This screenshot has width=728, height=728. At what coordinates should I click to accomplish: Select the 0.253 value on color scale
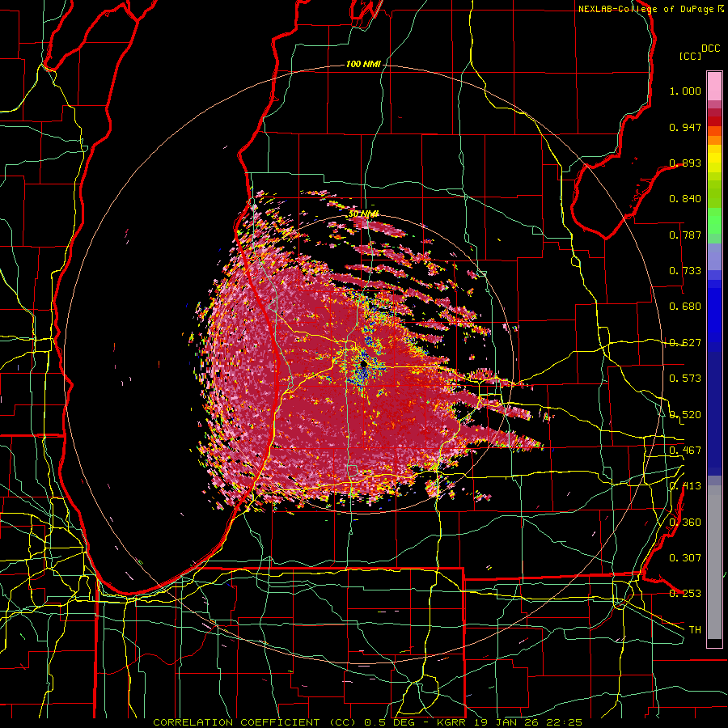pos(685,594)
